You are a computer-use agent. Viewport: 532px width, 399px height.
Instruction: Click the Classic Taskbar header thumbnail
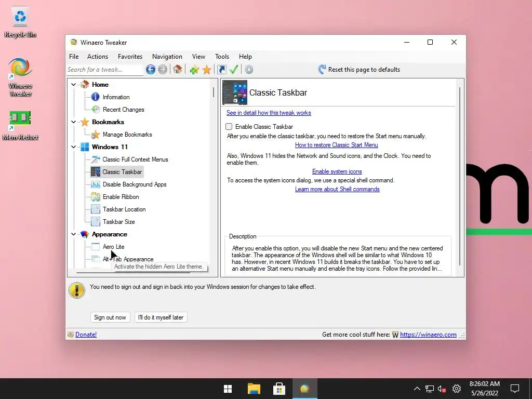(x=235, y=92)
